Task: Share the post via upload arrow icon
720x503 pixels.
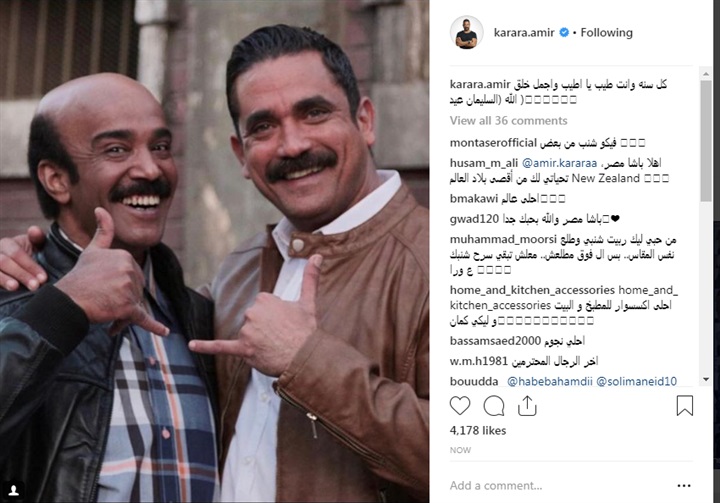Action: coord(527,406)
